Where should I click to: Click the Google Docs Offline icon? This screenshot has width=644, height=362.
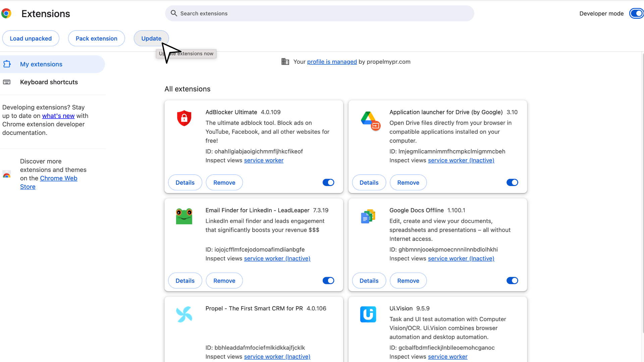coord(368,216)
